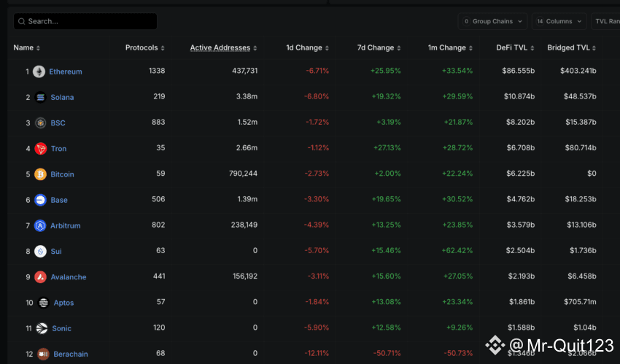This screenshot has height=364, width=620.
Task: Click Solana's 1d change -6.80%
Action: tap(317, 96)
